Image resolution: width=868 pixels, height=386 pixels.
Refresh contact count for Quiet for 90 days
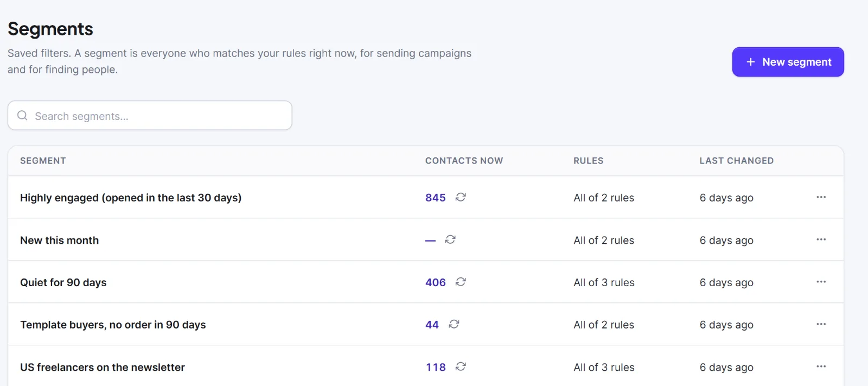(461, 282)
